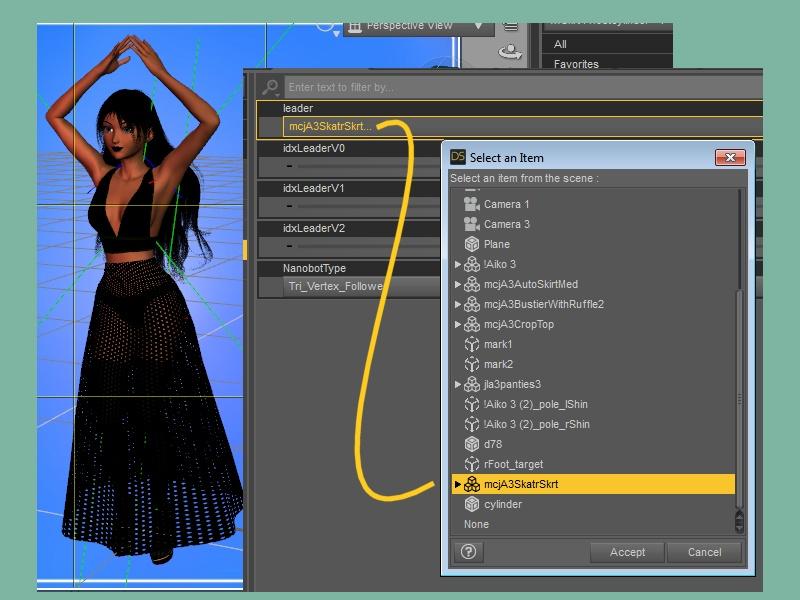Click the d78 object cube icon
Viewport: 800px width, 600px height.
point(471,444)
